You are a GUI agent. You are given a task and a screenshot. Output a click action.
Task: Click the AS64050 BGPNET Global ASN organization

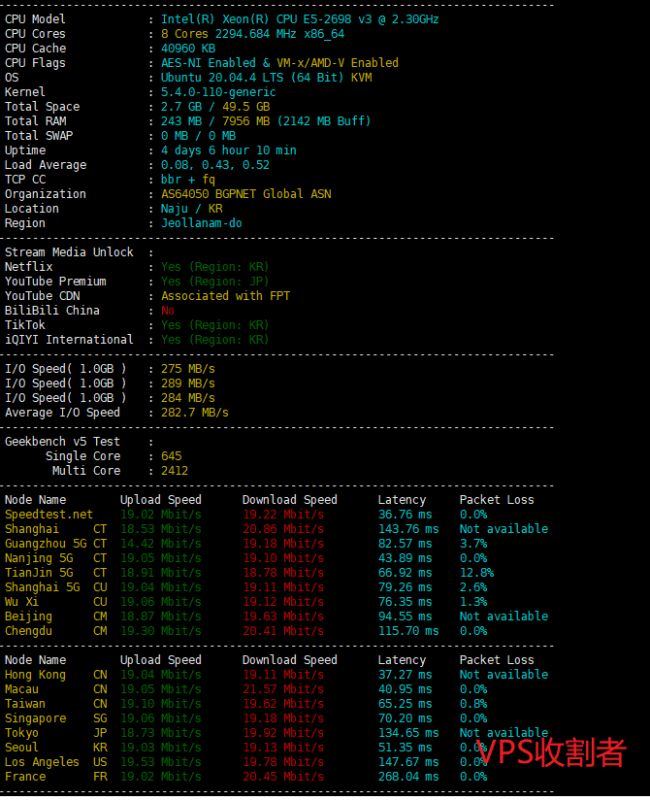[246, 194]
